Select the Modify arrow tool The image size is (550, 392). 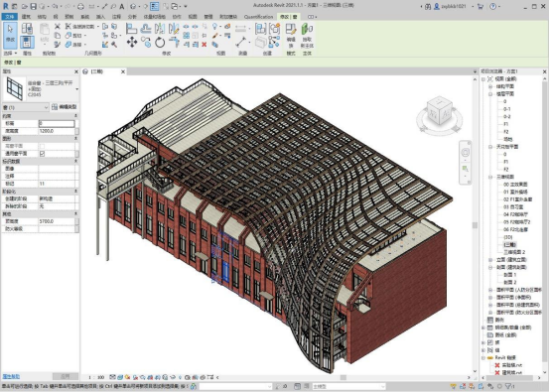coord(10,35)
